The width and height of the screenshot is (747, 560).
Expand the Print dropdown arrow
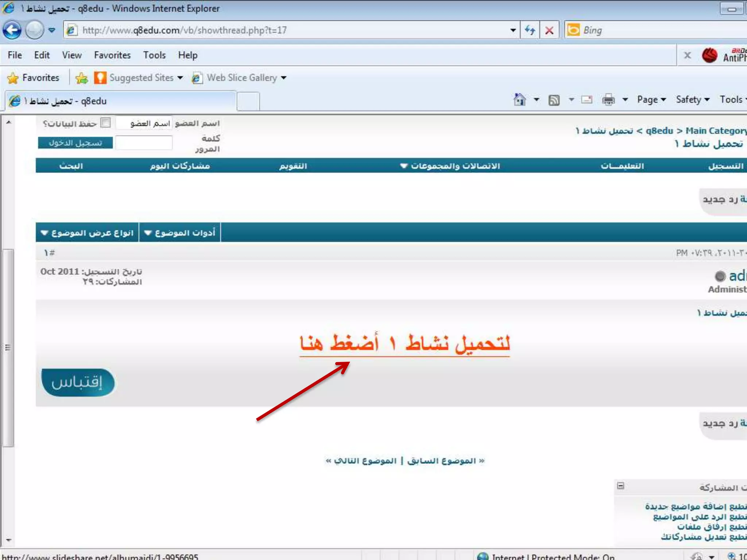point(625,100)
